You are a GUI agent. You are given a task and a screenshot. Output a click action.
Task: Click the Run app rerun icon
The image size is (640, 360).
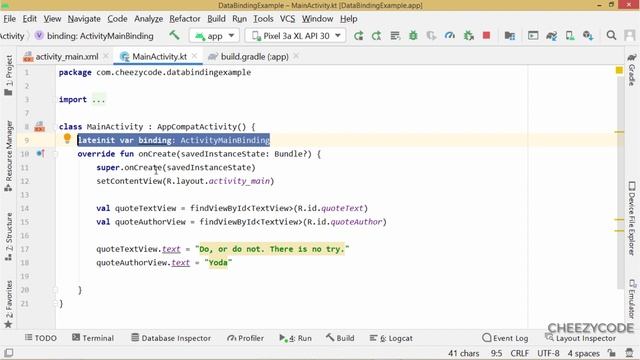pos(358,36)
